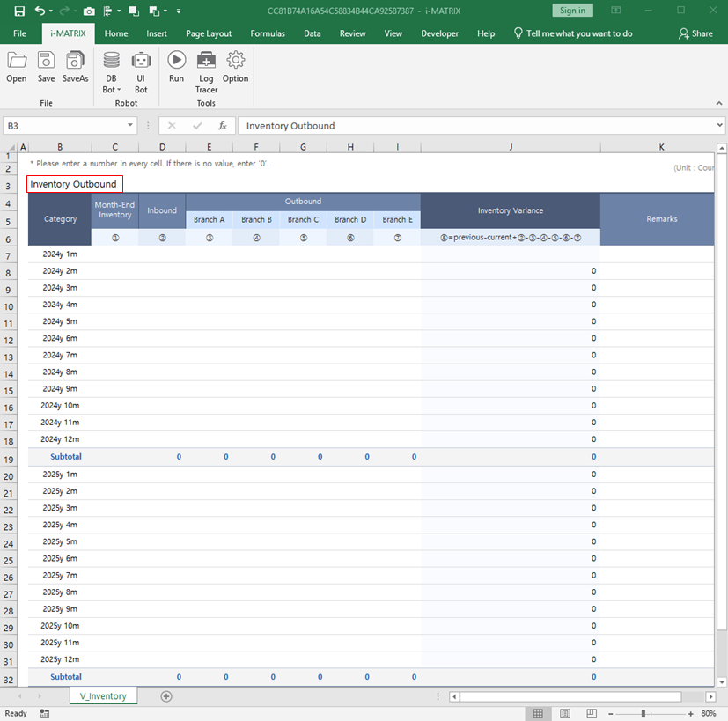The height and width of the screenshot is (721, 728).
Task: Open the Name Box dropdown arrow
Action: coord(135,126)
